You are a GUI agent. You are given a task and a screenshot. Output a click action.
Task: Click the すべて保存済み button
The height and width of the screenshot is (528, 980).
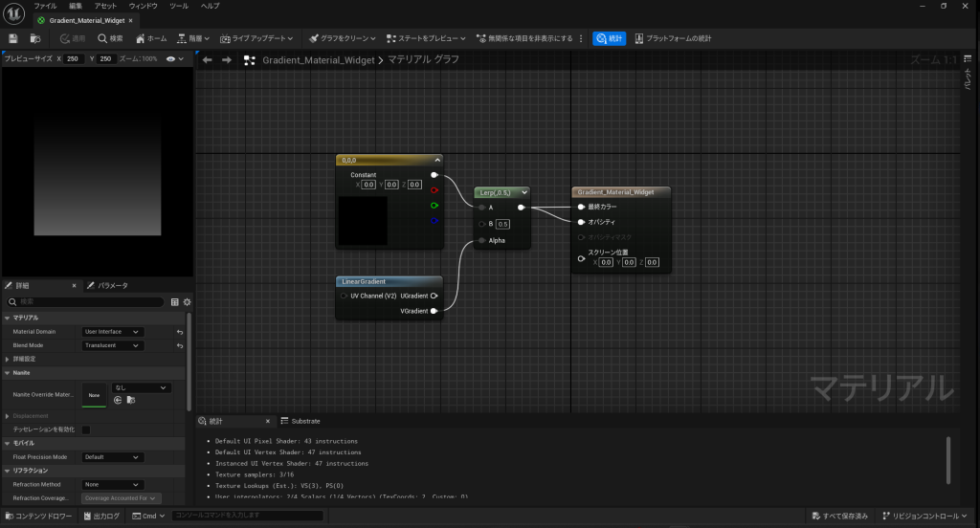839,517
